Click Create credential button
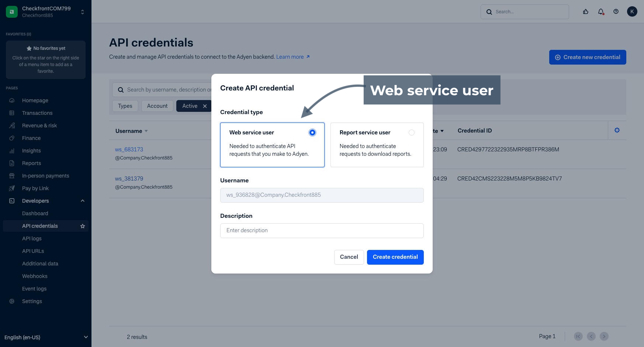The width and height of the screenshot is (644, 347). (395, 257)
